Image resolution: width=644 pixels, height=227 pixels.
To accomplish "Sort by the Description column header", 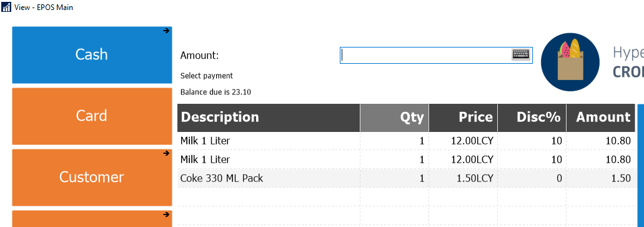I will (x=269, y=118).
